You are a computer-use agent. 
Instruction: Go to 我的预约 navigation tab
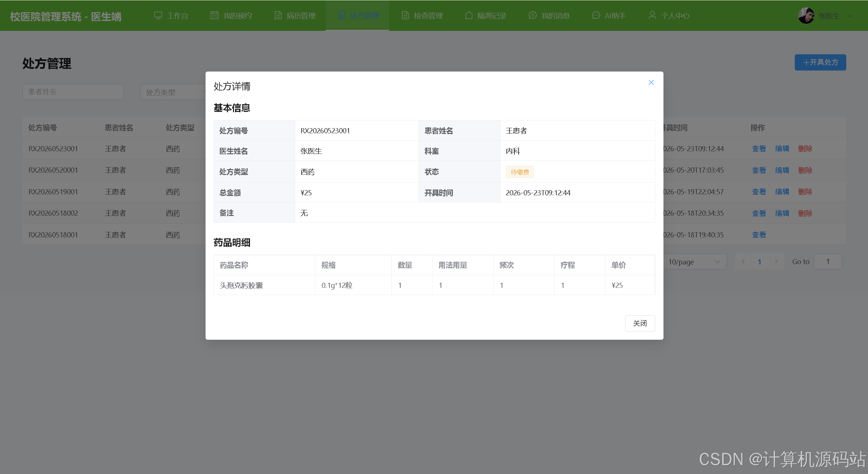[x=231, y=16]
